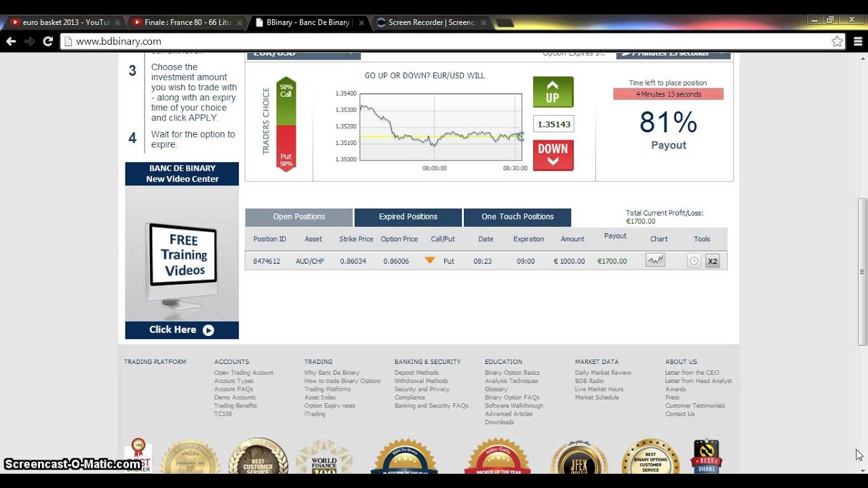Open the Withdrawal Methods link
Screen dimensions: 868x488
[421, 381]
